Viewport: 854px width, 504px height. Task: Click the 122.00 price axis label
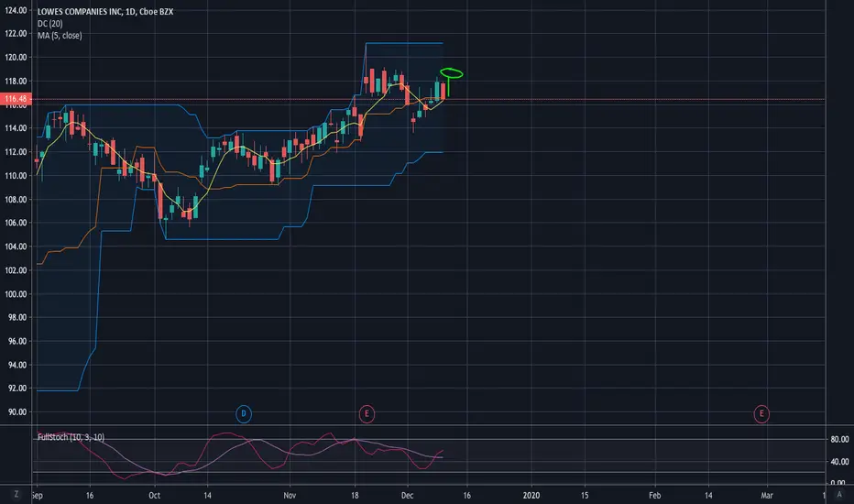pos(16,33)
